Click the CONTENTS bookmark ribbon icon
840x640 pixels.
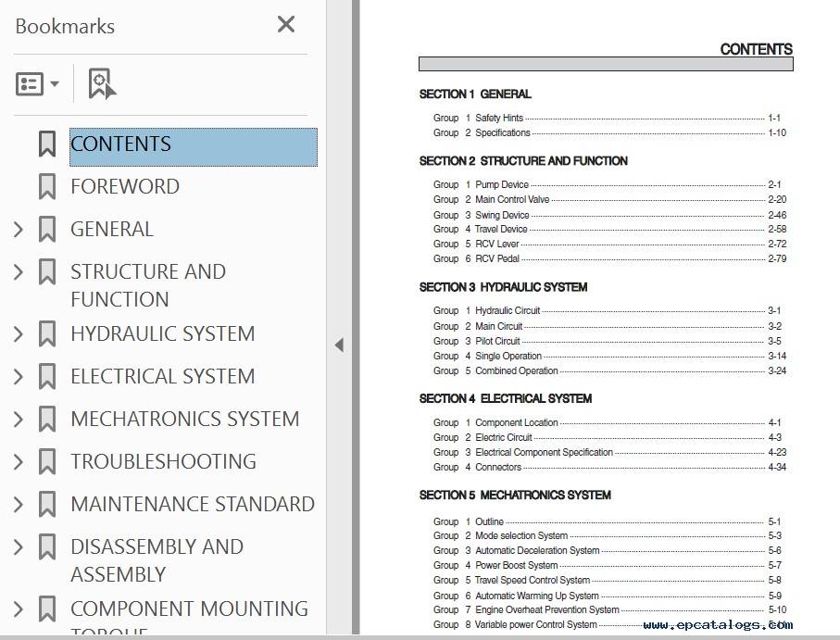pos(47,144)
